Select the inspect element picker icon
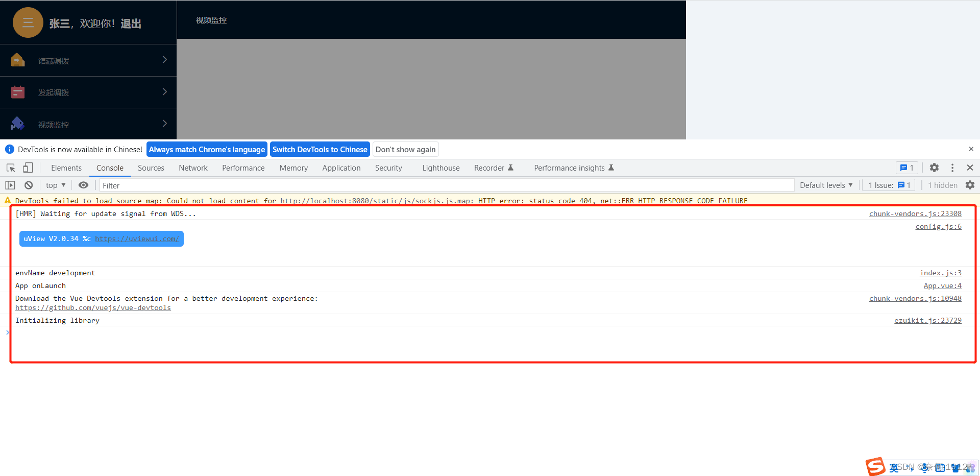Image resolution: width=980 pixels, height=476 pixels. (11, 168)
